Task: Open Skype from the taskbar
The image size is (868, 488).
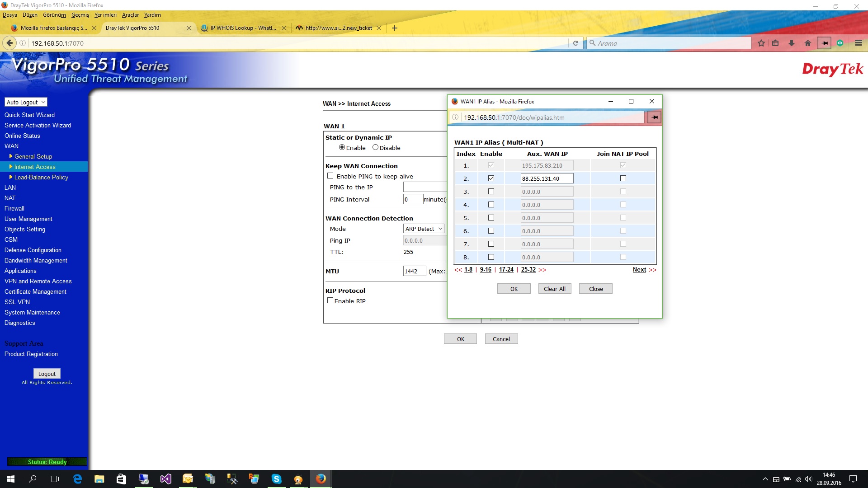Action: pyautogui.click(x=276, y=479)
